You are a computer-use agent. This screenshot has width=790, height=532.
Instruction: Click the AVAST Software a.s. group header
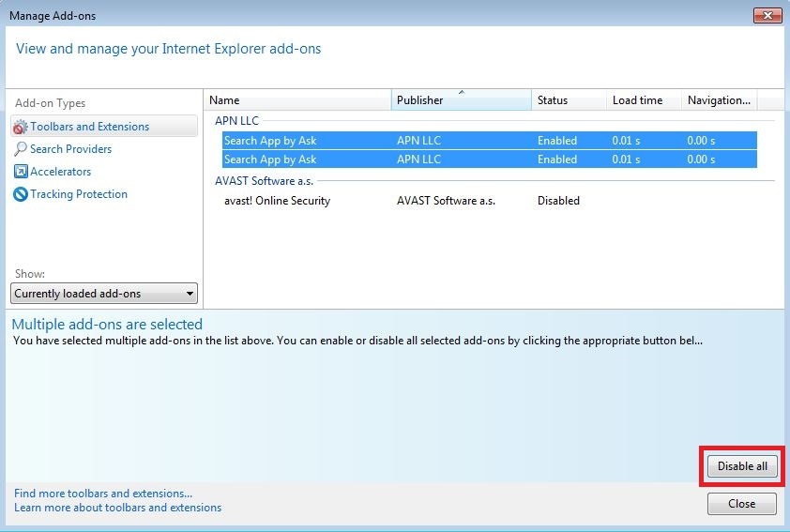click(x=264, y=181)
